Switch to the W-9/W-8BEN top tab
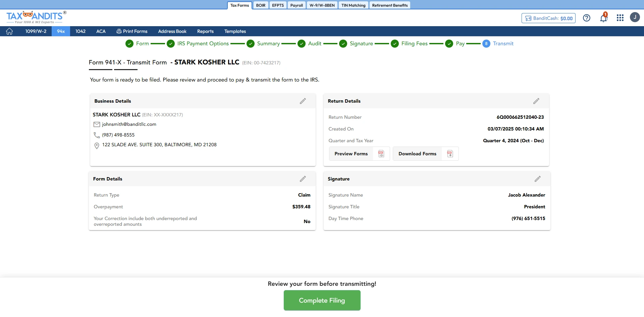The width and height of the screenshot is (644, 317). click(x=322, y=5)
